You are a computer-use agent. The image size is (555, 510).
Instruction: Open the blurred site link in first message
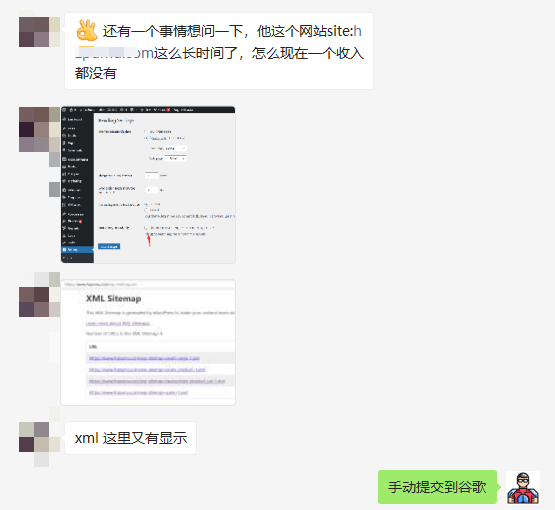(x=113, y=52)
